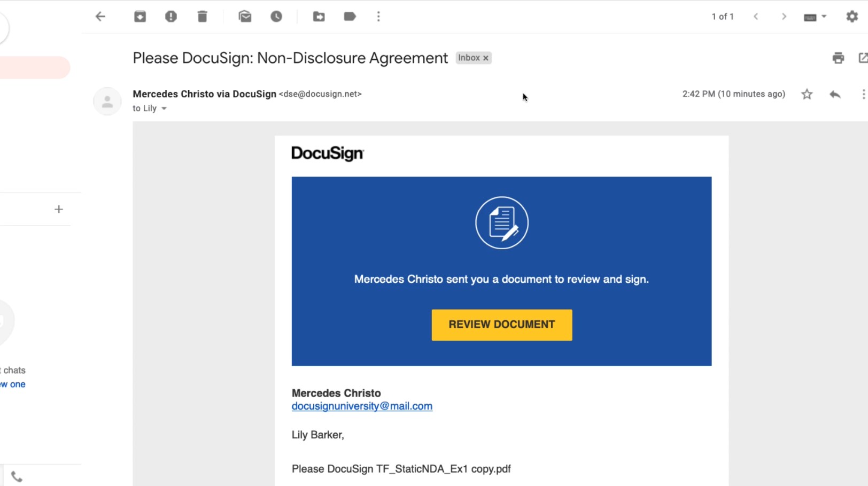Open the Gmail settings gear
868x486 pixels.
point(852,17)
